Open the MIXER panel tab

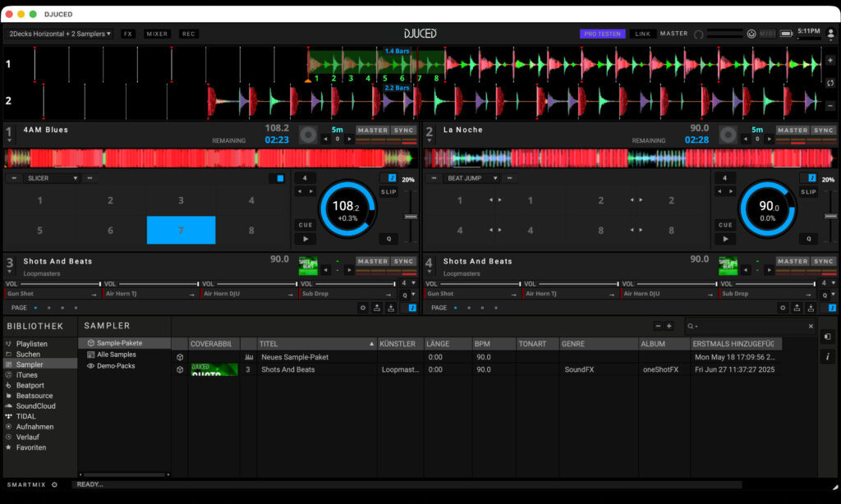pos(157,34)
